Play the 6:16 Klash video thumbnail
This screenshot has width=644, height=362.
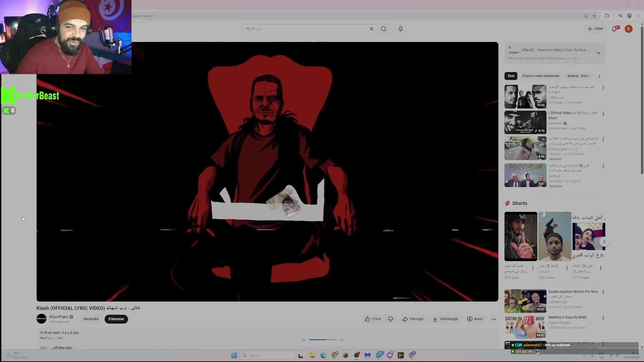pyautogui.click(x=525, y=122)
